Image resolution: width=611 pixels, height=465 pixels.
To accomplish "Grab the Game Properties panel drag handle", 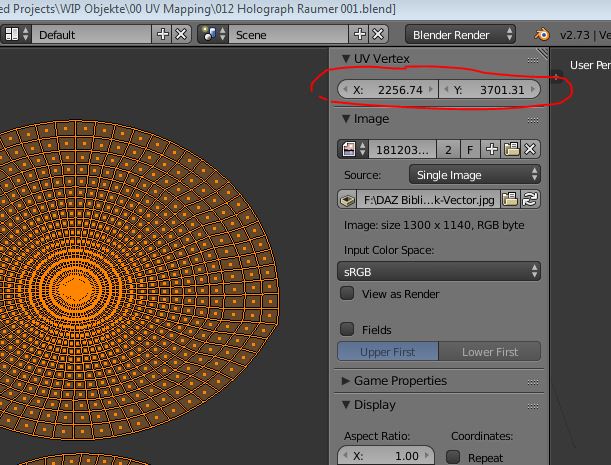I will coord(533,382).
